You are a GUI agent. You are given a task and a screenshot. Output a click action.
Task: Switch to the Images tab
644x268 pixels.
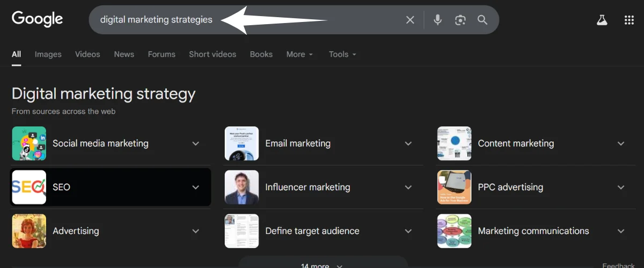(x=48, y=54)
